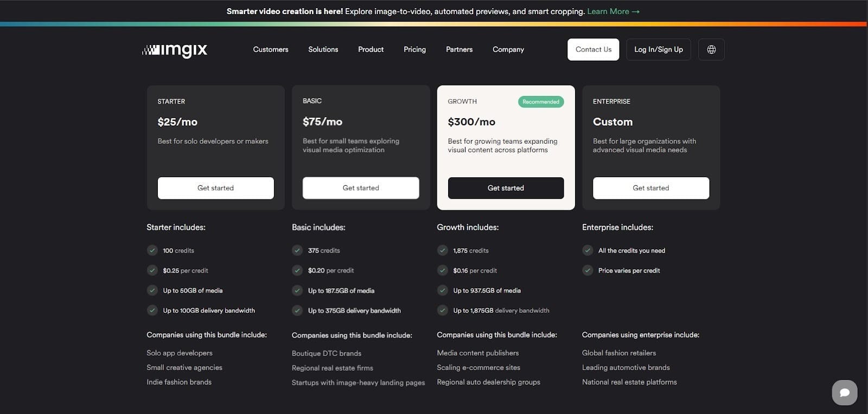
Task: Click checkmark icon beside 1,875 credits
Action: (x=443, y=250)
